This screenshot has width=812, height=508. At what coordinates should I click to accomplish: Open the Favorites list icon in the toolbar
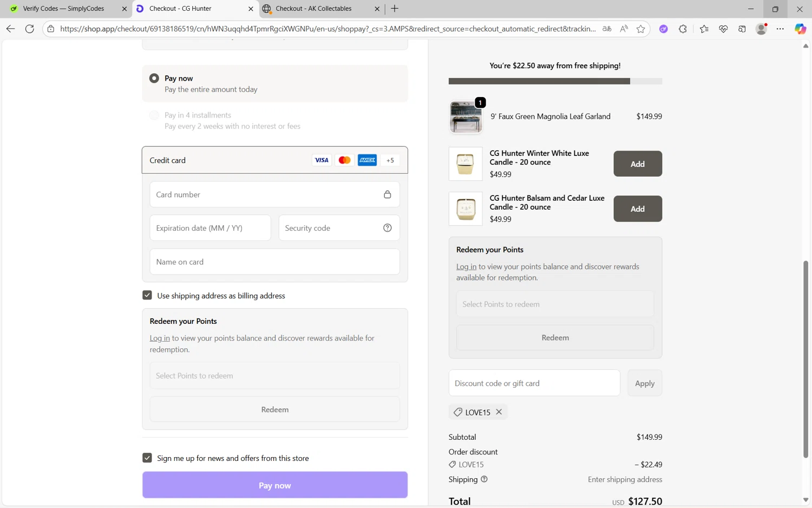pyautogui.click(x=704, y=29)
